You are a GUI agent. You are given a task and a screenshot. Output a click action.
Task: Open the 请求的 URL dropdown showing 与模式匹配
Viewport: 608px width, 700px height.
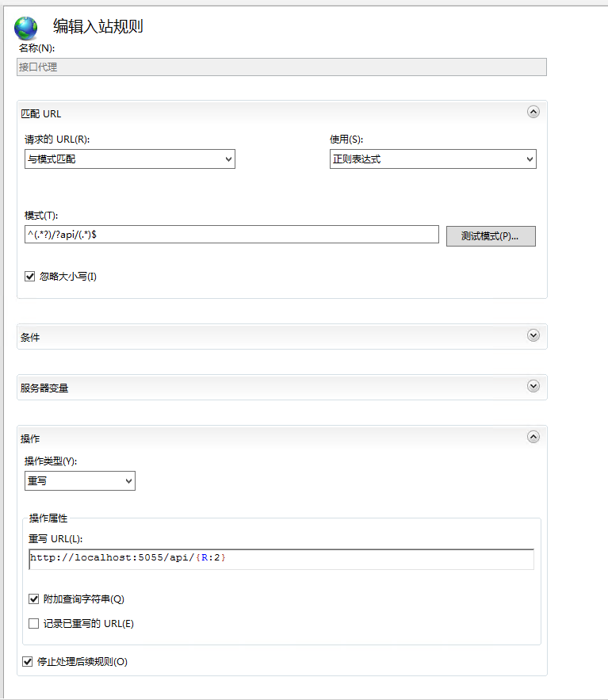130,159
